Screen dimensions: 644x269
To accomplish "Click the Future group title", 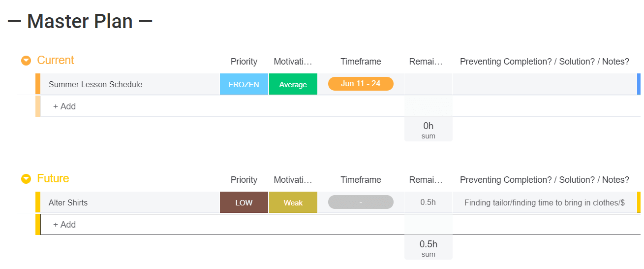I will tap(53, 178).
